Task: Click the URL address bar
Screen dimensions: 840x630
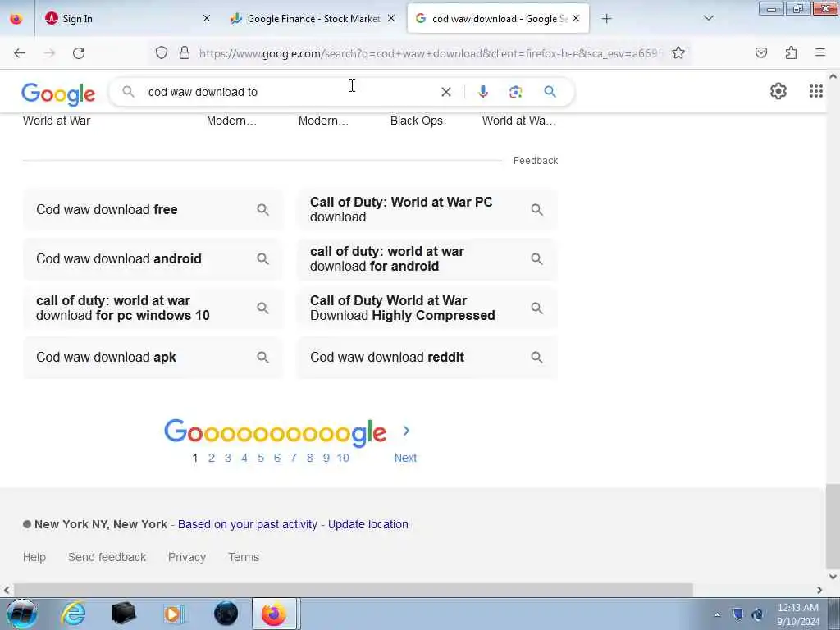Action: coord(430,53)
